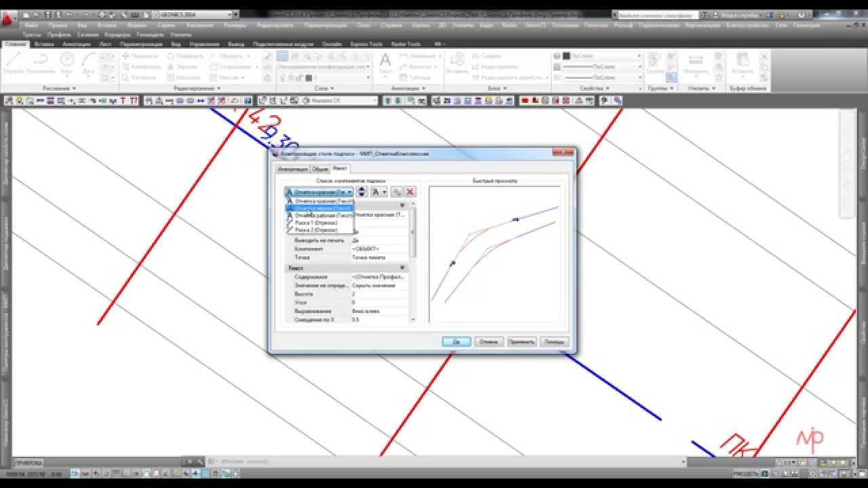Open the Мировая СК coordinate system dropdown

tap(338, 100)
